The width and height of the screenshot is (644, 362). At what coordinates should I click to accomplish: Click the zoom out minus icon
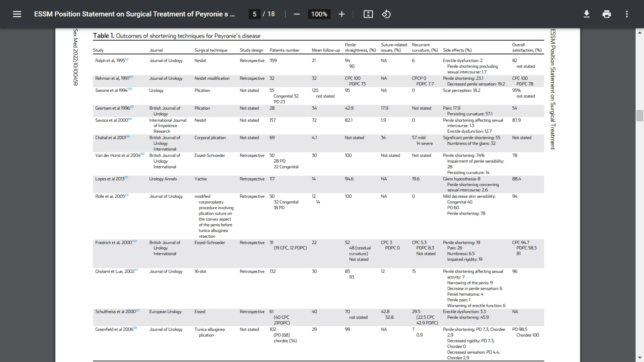click(x=297, y=14)
